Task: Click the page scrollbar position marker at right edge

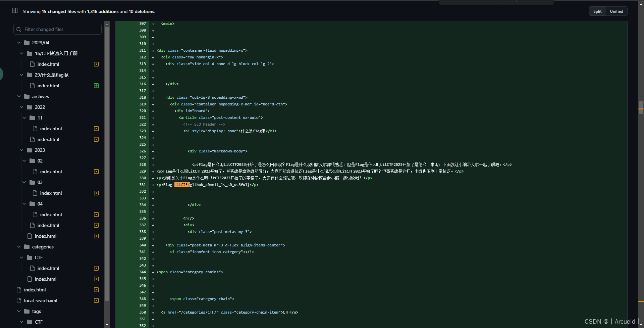Action: click(641, 107)
